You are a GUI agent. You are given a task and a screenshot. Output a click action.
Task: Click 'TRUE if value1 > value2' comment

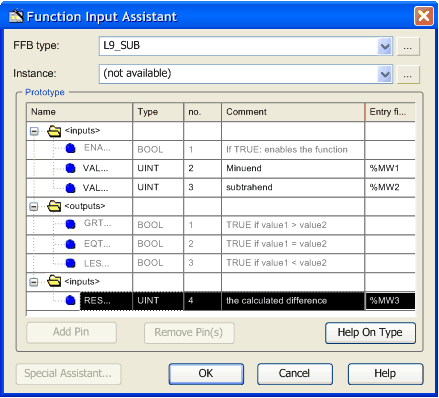click(276, 225)
